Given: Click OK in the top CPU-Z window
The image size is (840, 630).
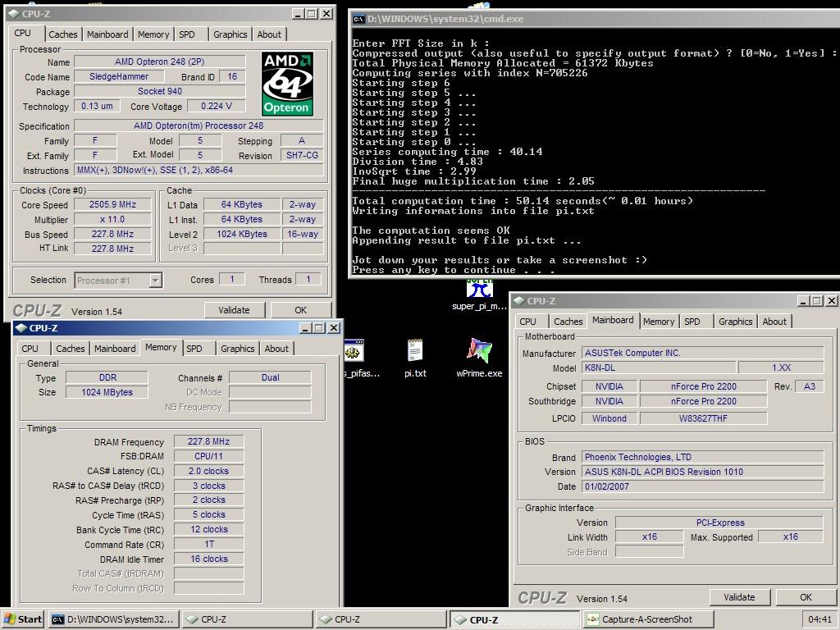Looking at the screenshot, I should (x=300, y=310).
